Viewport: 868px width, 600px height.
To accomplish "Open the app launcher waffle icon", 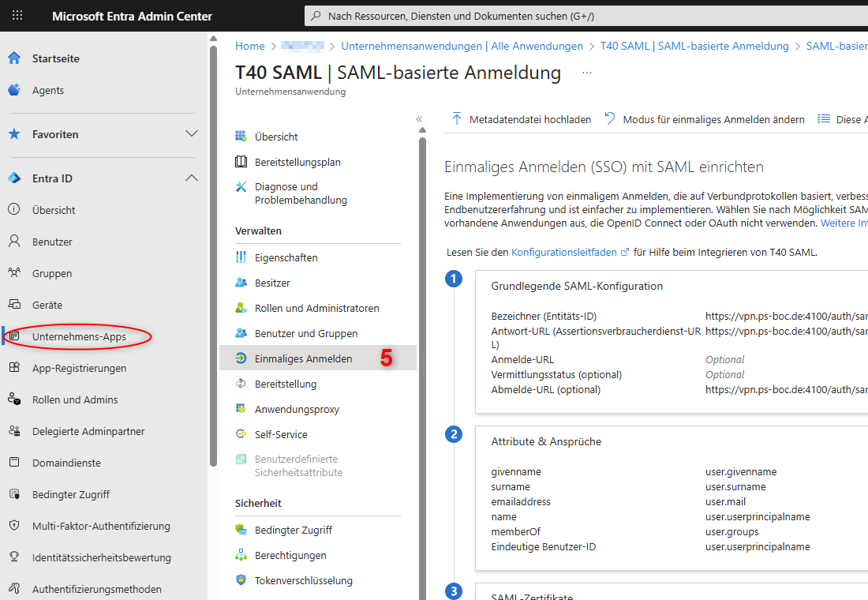I will point(17,16).
